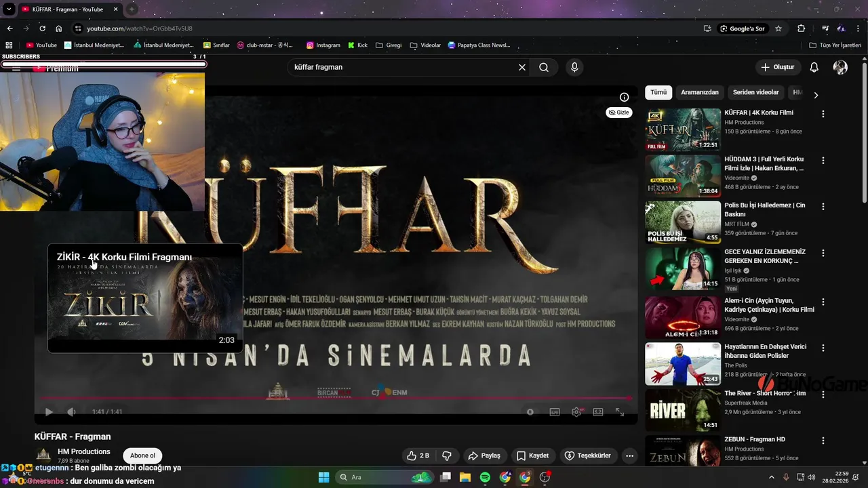
Task: Select the Seriden videolar filter chip
Action: tap(756, 92)
